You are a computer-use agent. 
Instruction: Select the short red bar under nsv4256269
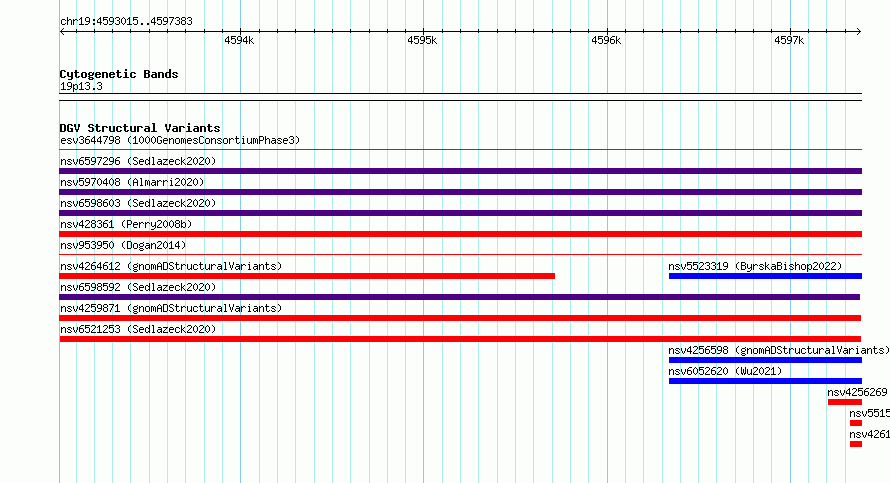point(845,402)
